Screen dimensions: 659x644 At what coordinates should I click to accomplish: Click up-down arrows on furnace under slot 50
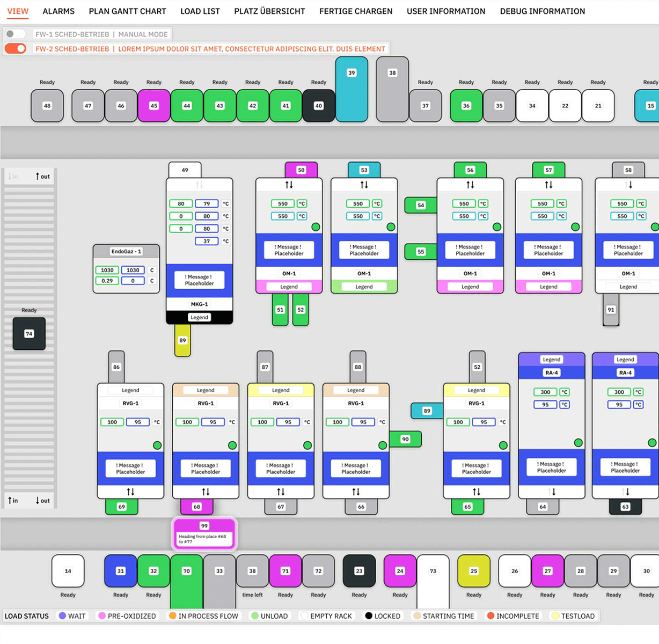(289, 185)
